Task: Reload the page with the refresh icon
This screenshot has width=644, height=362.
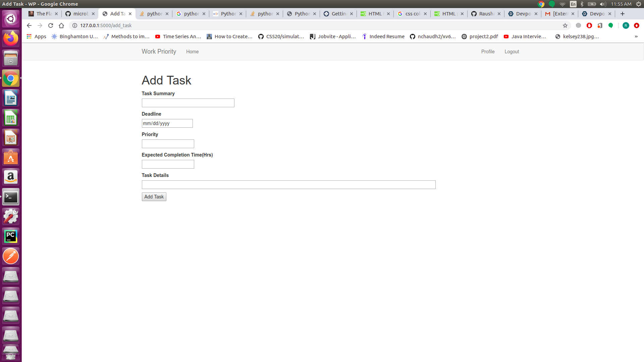Action: [51, 25]
